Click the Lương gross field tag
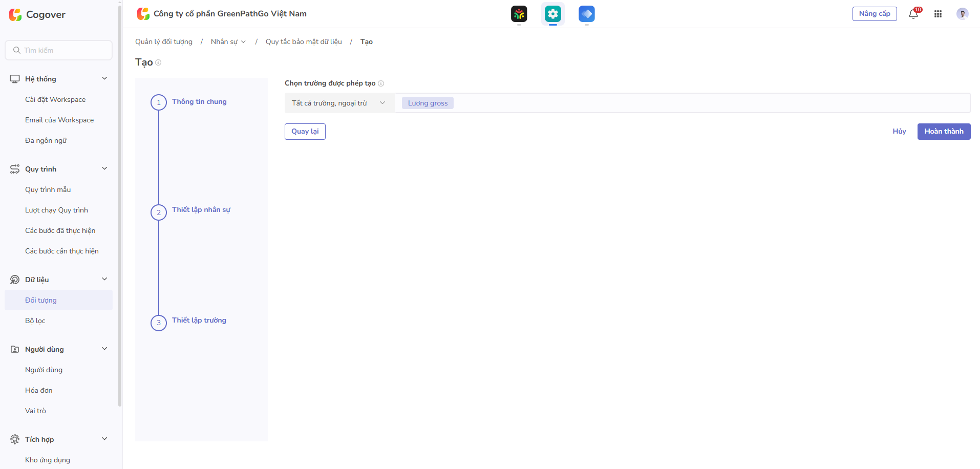This screenshot has width=980, height=469. pos(428,103)
